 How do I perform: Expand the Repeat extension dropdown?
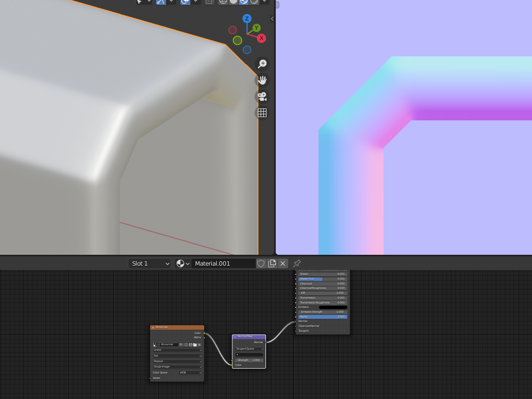coord(177,361)
